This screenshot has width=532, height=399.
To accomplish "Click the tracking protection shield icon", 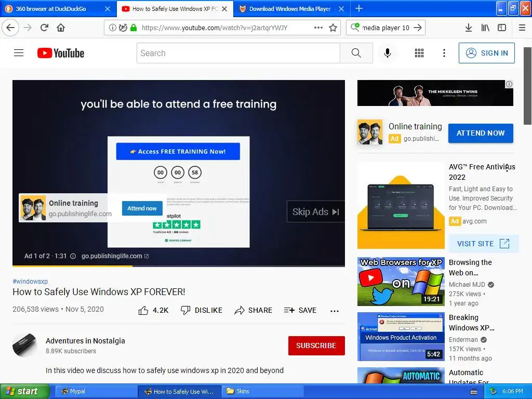I will [123, 28].
